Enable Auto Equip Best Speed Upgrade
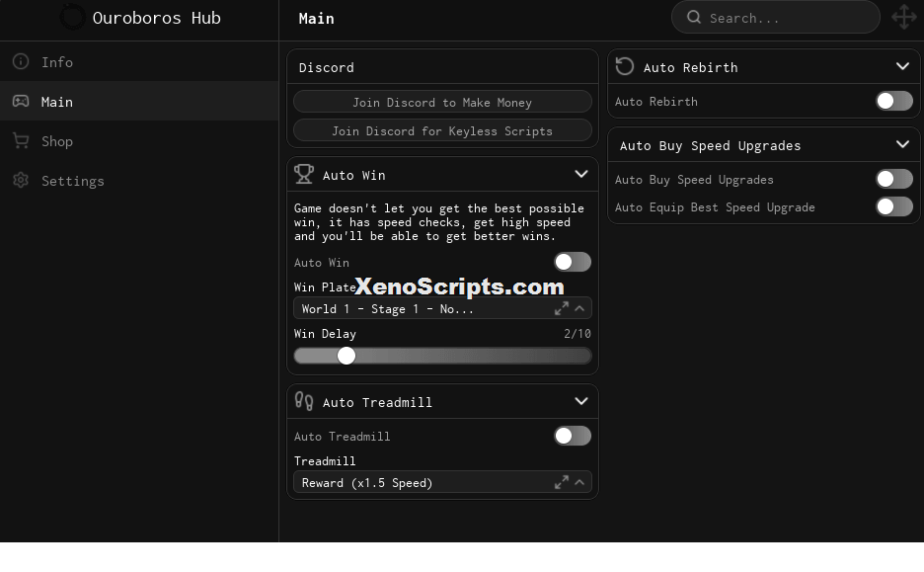 [x=894, y=206]
